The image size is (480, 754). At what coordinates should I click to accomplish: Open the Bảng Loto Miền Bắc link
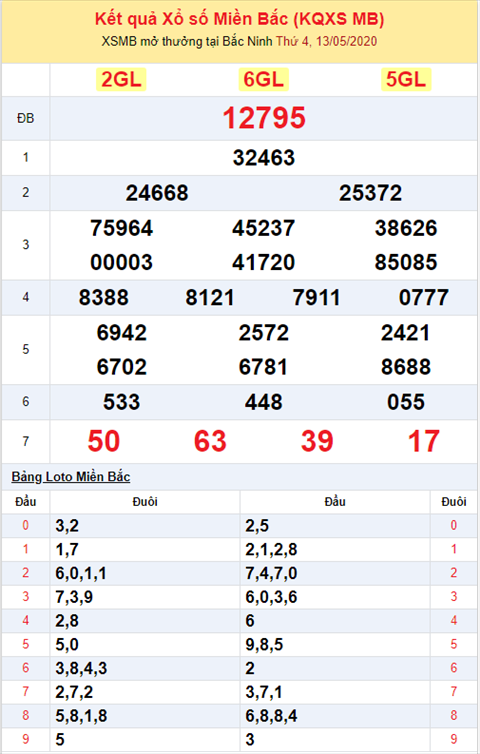pos(71,477)
